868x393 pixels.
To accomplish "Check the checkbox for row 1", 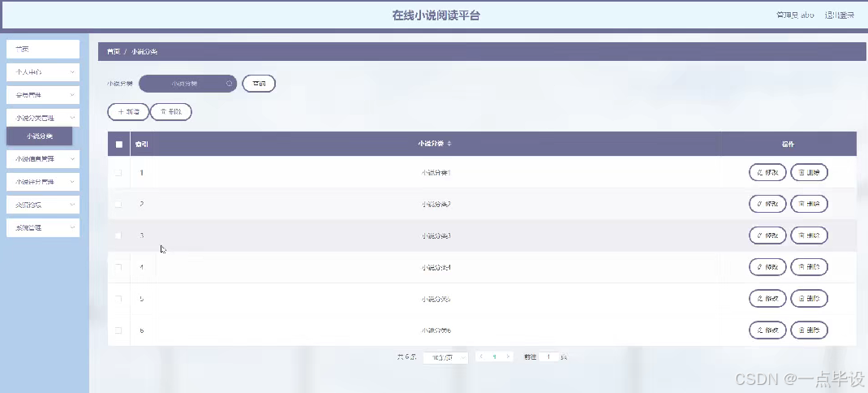I will pos(118,173).
